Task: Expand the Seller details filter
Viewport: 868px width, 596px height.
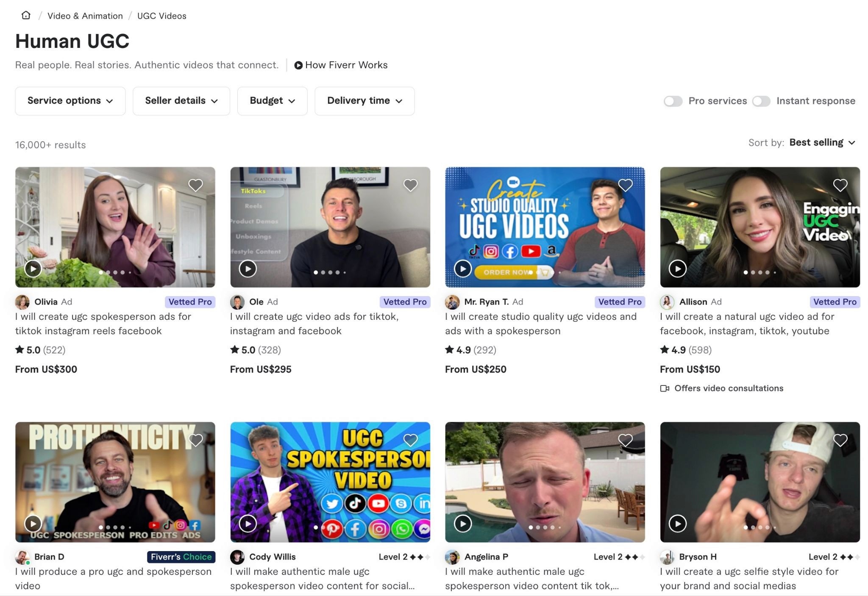Action: coord(181,101)
